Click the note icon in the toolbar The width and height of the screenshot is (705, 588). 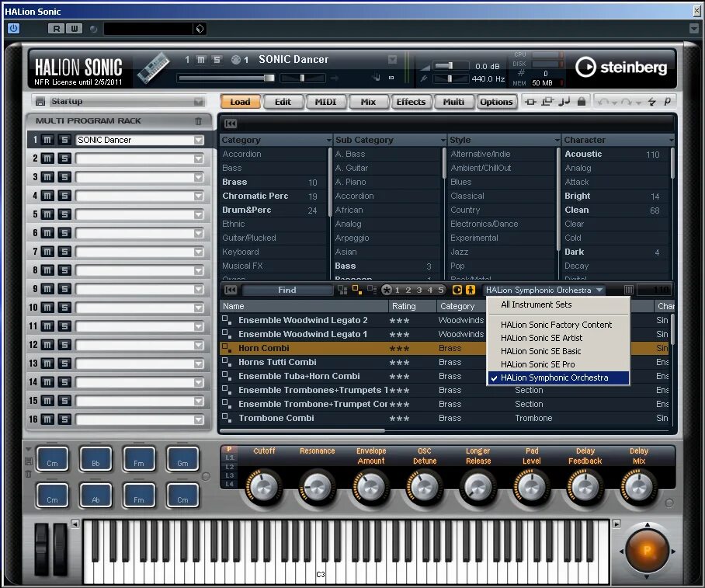[x=564, y=101]
